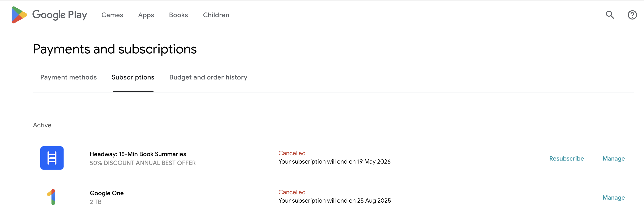The image size is (644, 217).
Task: Manage the Headway subscription
Action: pyautogui.click(x=614, y=158)
